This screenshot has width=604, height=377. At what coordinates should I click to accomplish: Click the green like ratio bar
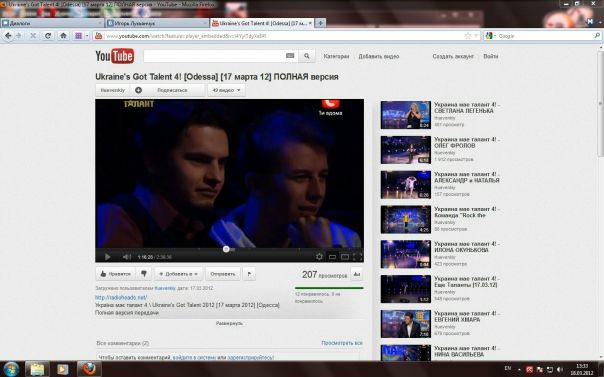point(329,288)
